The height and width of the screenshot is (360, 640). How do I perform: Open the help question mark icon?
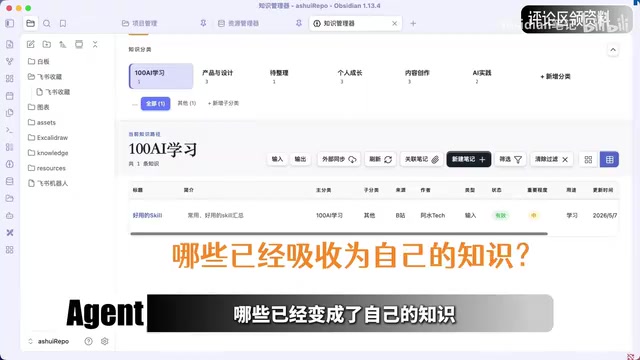(x=88, y=341)
